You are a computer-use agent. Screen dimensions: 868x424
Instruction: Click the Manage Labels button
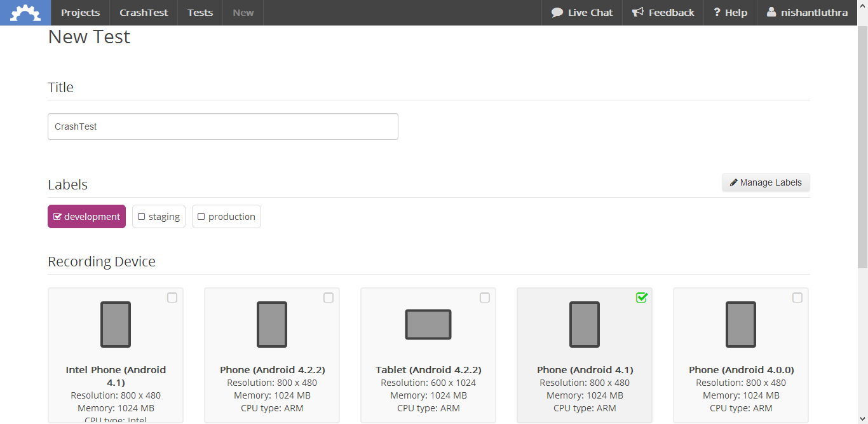pos(766,182)
